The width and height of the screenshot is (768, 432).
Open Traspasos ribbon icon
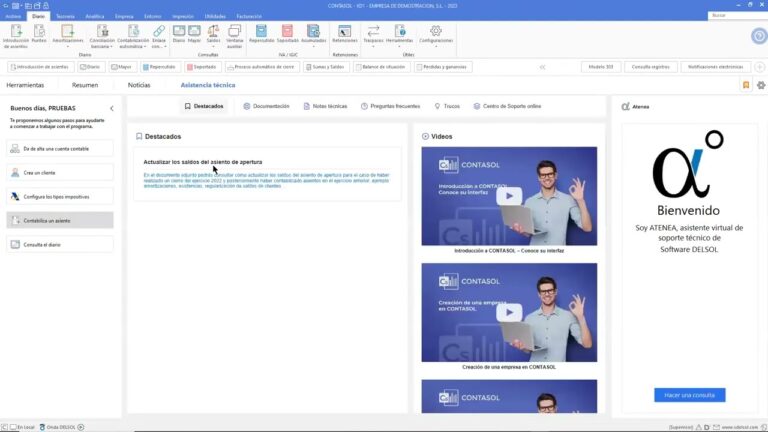click(373, 32)
